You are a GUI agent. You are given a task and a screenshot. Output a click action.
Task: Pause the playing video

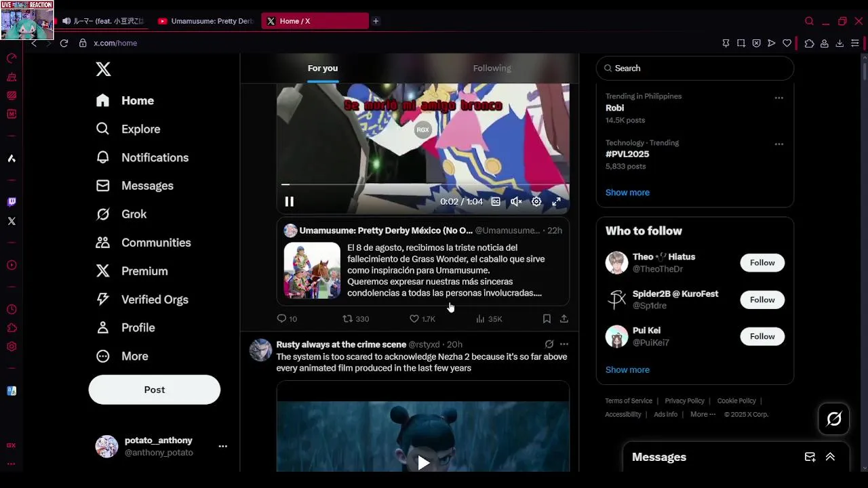289,201
